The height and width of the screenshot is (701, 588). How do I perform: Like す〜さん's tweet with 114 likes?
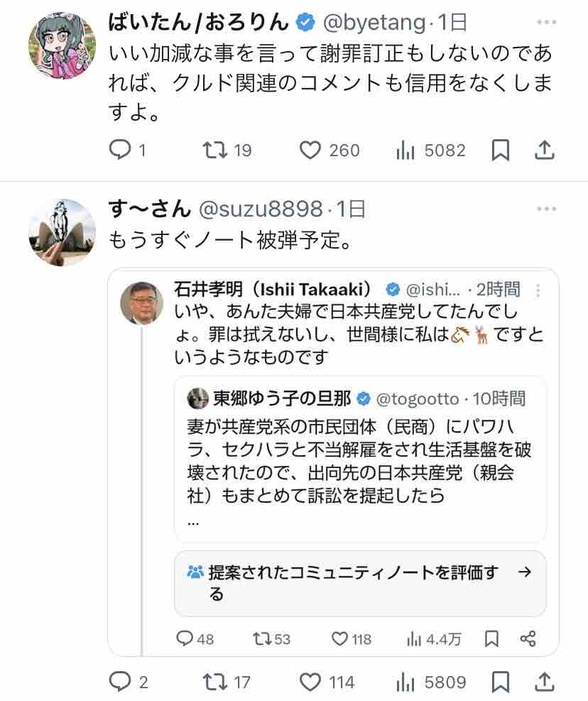tap(310, 683)
